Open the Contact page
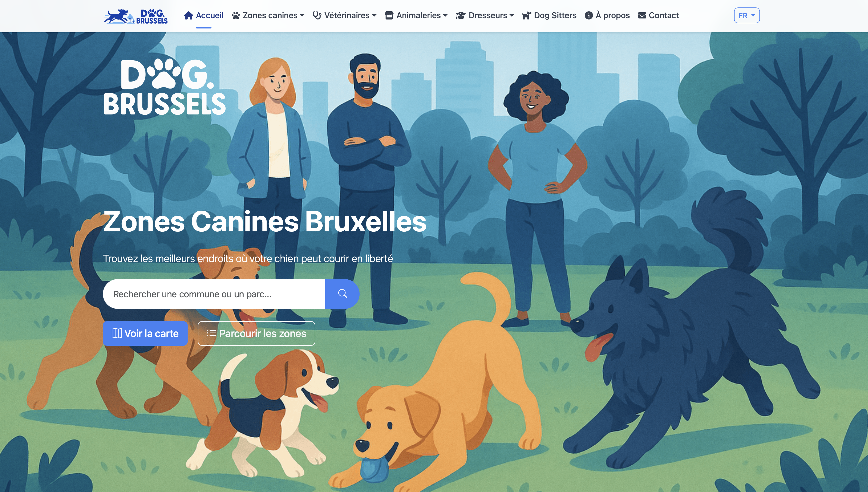Viewport: 868px width, 492px height. pyautogui.click(x=658, y=16)
